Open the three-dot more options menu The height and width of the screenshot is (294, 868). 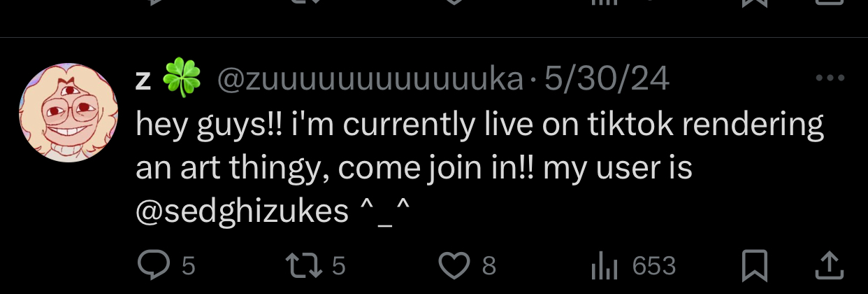(x=830, y=78)
